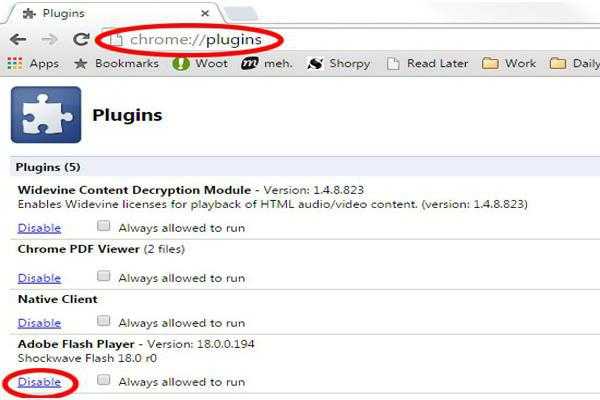Open a new tab with the button
600x400 pixels.
click(x=241, y=14)
